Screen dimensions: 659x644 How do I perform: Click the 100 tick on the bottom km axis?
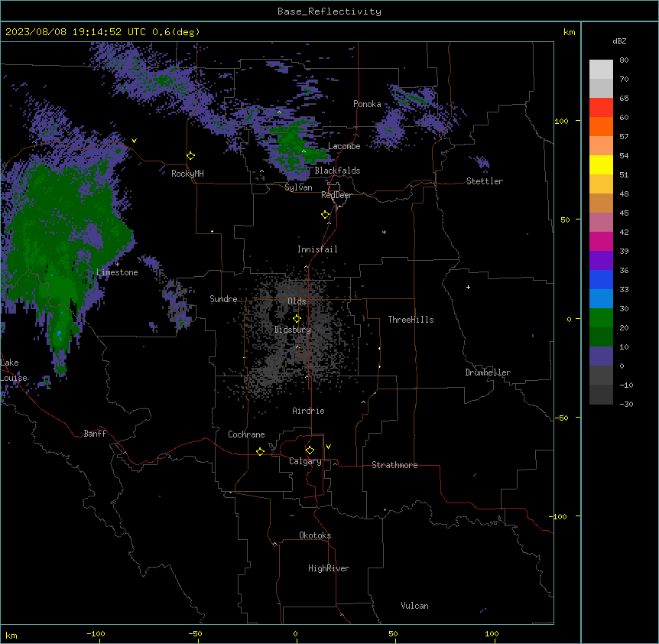[492, 633]
